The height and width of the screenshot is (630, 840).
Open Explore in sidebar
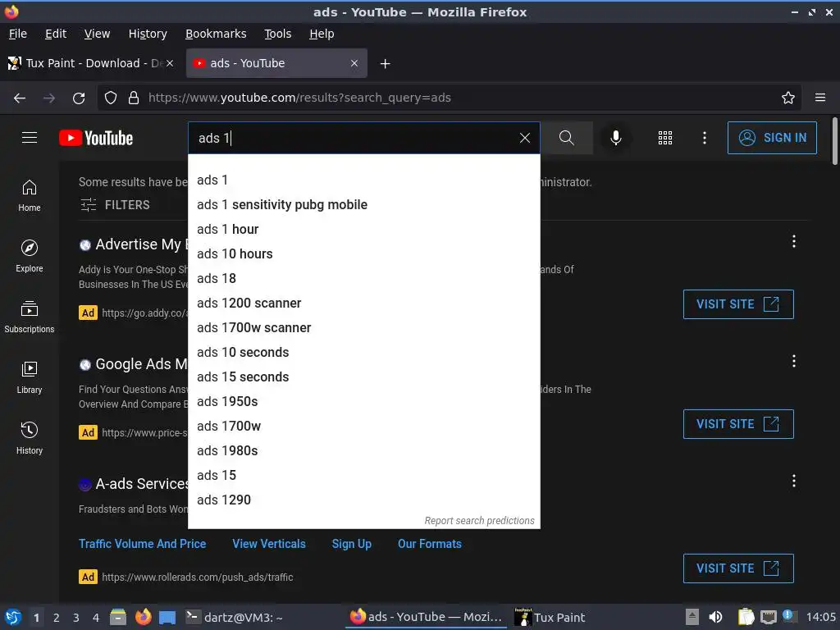coord(30,256)
